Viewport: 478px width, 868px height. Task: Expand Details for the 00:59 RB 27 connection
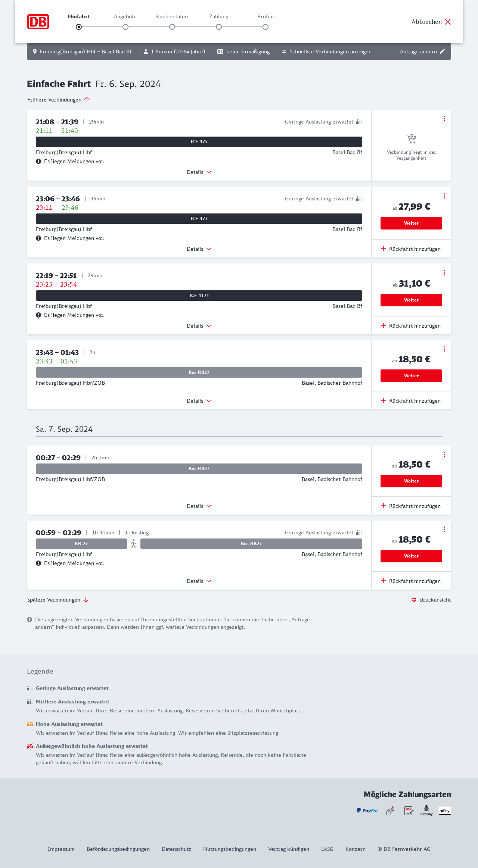click(x=199, y=581)
